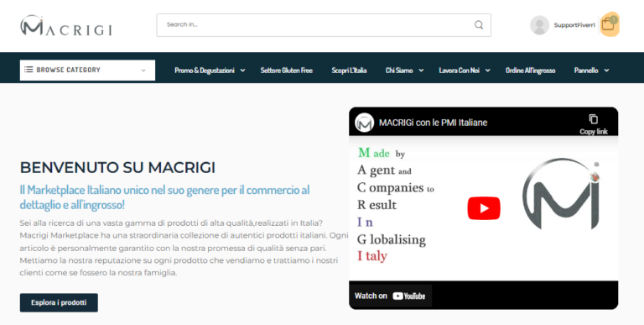Open Ordine All'ingrosso menu item
The image size is (644, 325).
(x=530, y=71)
